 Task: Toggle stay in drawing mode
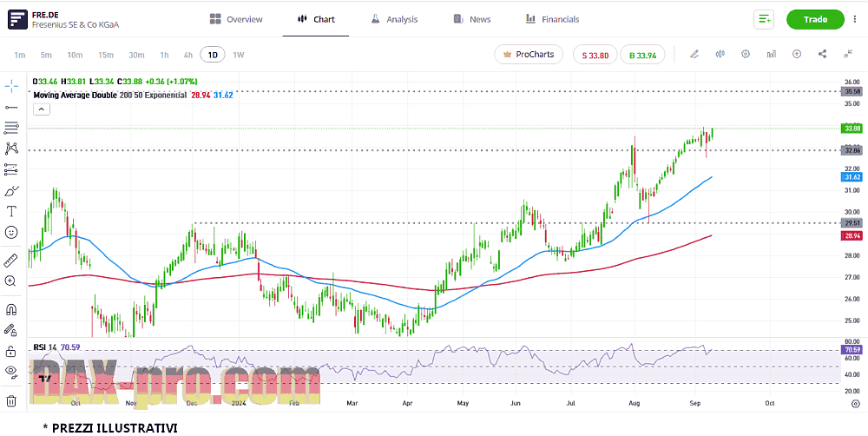[10, 330]
